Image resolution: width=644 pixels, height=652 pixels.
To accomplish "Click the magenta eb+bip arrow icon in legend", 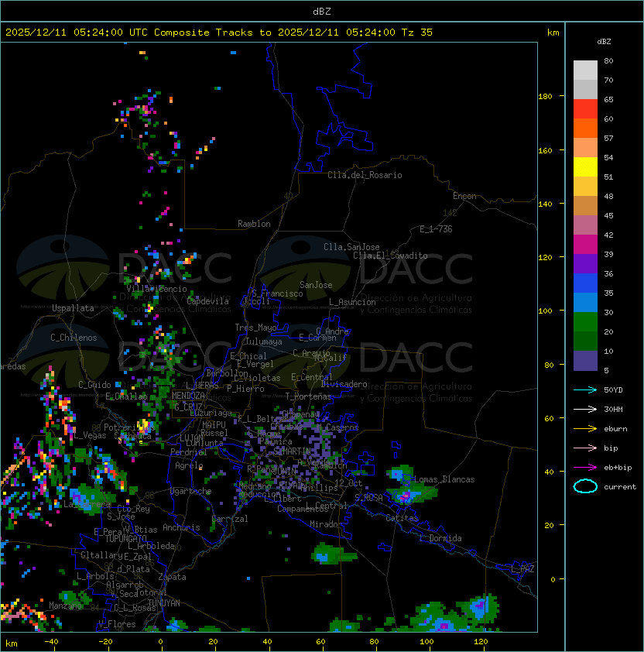I will point(585,468).
